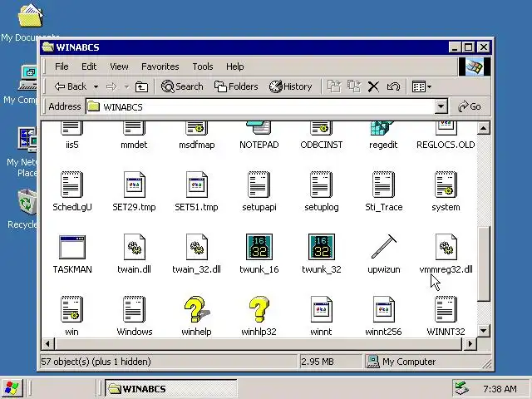The image size is (532, 399).
Task: Select the winnt bitmap file icon
Action: (x=322, y=309)
